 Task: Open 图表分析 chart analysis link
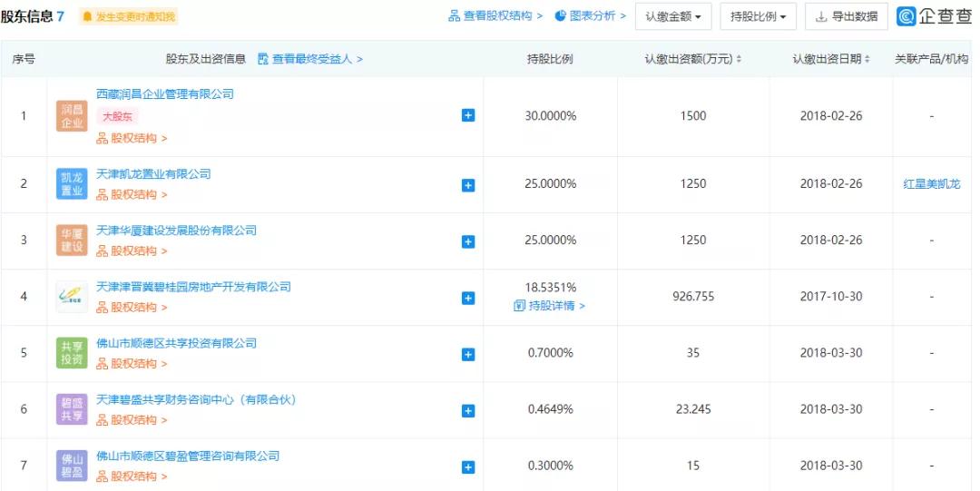tap(591, 16)
